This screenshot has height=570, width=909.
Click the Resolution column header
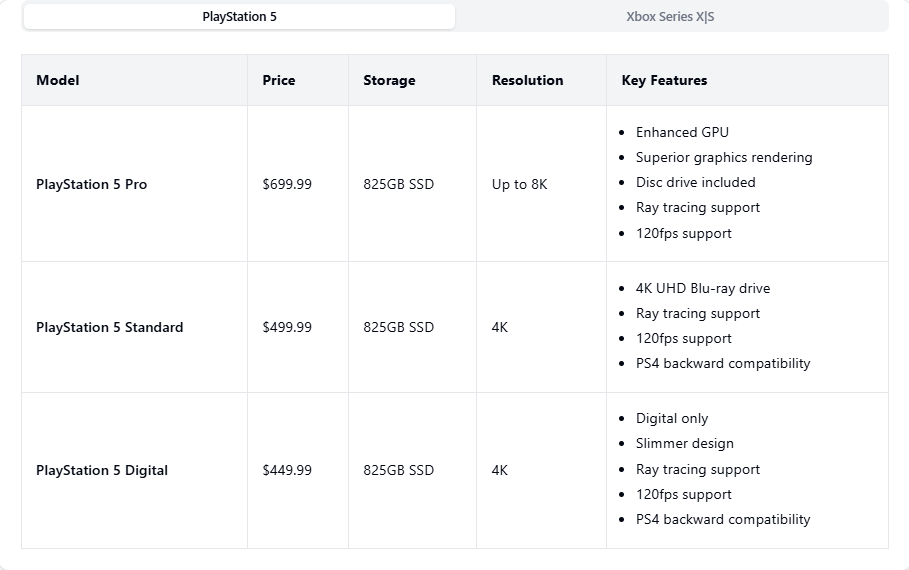click(527, 80)
